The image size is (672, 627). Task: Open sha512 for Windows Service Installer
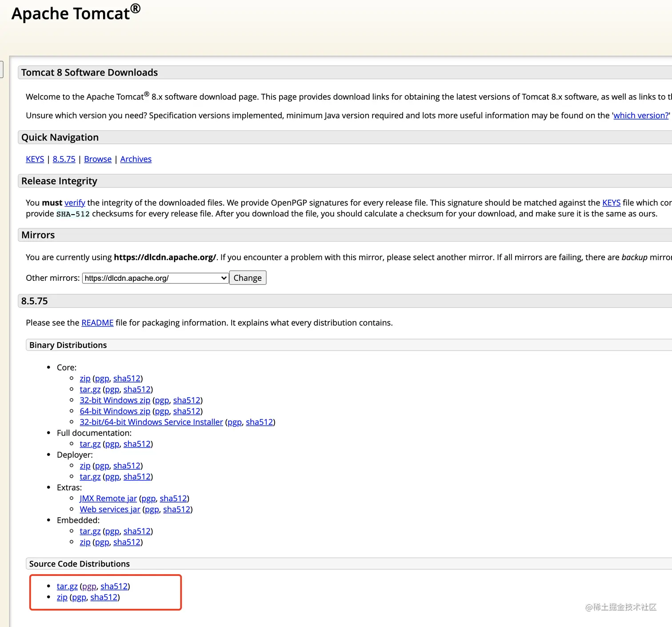click(x=260, y=422)
